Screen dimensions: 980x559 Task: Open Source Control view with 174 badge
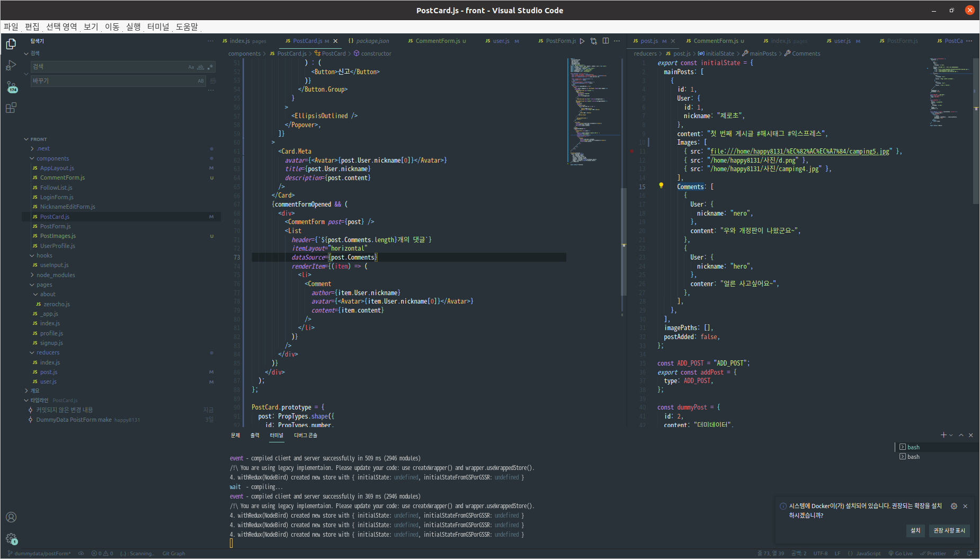[11, 87]
